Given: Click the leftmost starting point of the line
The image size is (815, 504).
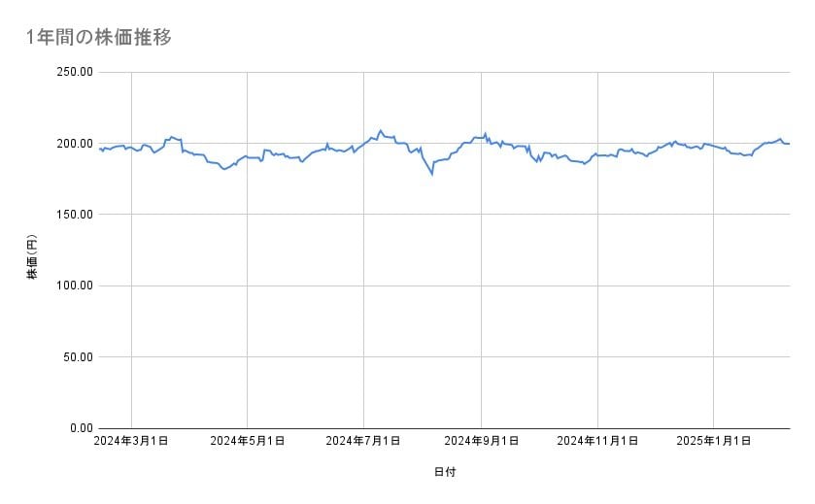Looking at the screenshot, I should click(99, 149).
